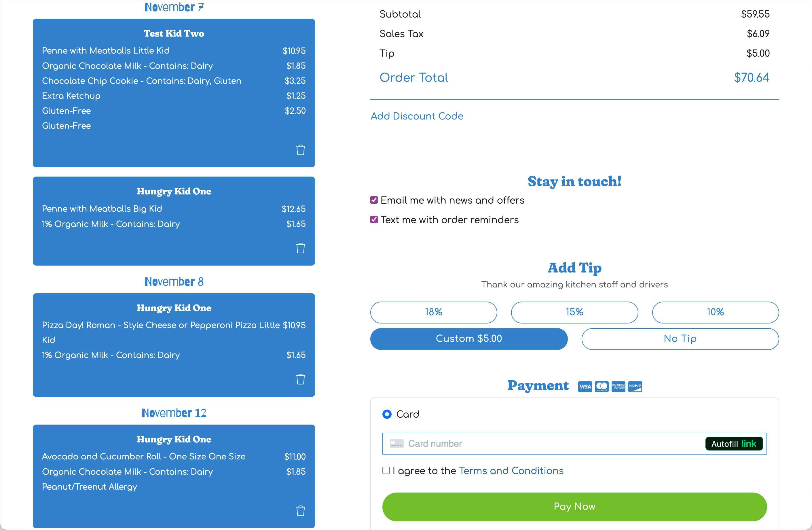Trash the November 8 pizza order

300,379
